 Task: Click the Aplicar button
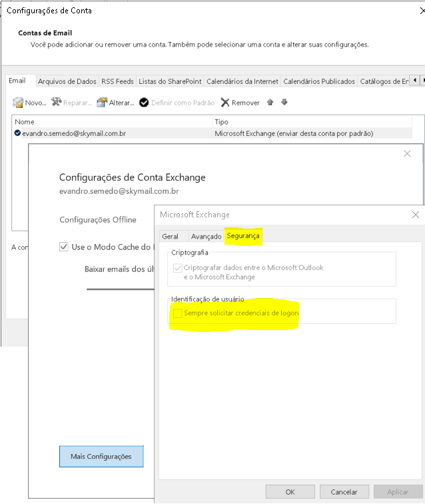pyautogui.click(x=398, y=492)
